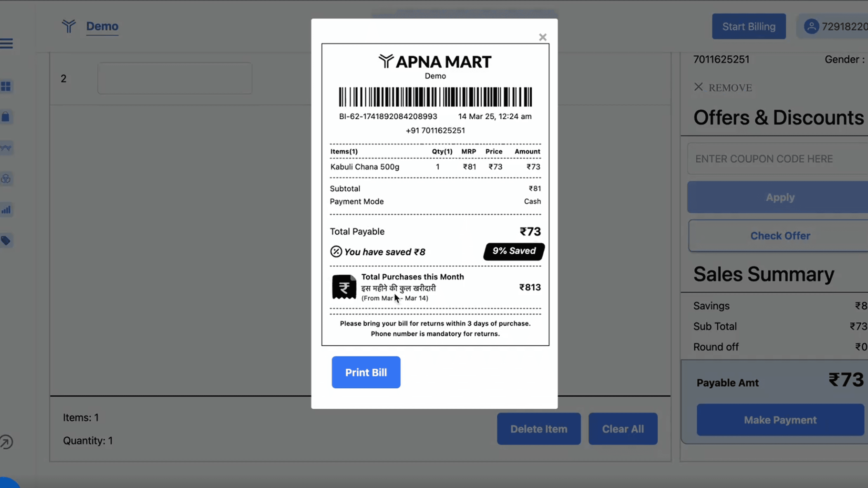868x488 pixels.
Task: Click the Start Billing button
Action: tap(749, 26)
